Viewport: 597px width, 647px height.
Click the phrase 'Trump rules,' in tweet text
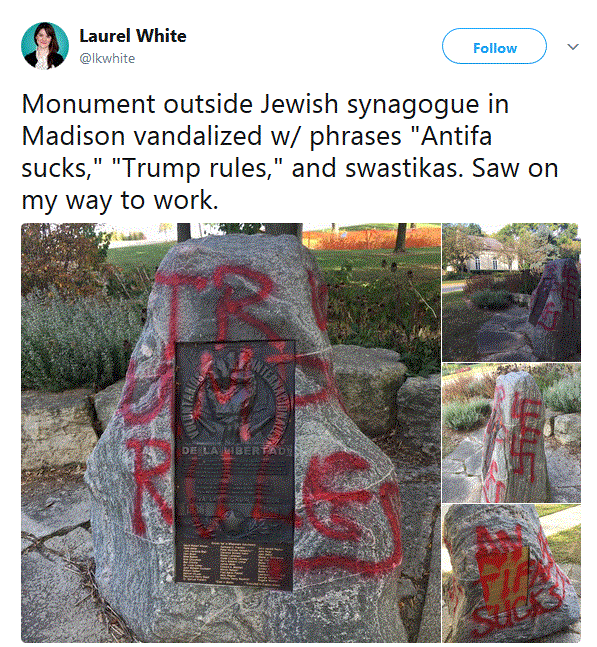pos(196,168)
